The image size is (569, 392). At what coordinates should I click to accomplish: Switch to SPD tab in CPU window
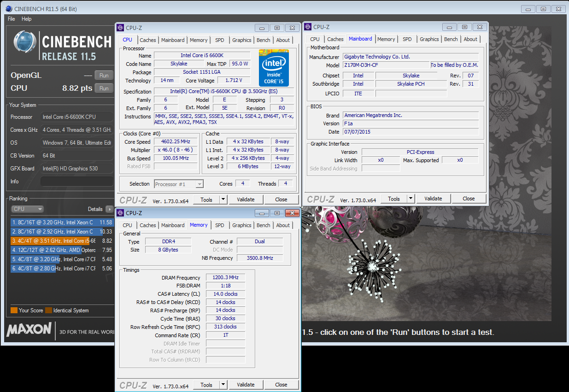click(x=220, y=40)
